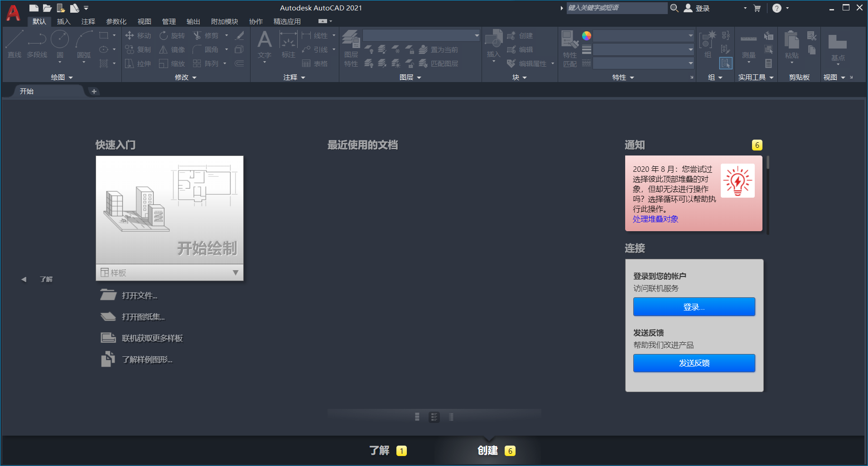Expand the 特性 panel flyout
Image resolution: width=868 pixels, height=466 pixels.
[x=623, y=78]
